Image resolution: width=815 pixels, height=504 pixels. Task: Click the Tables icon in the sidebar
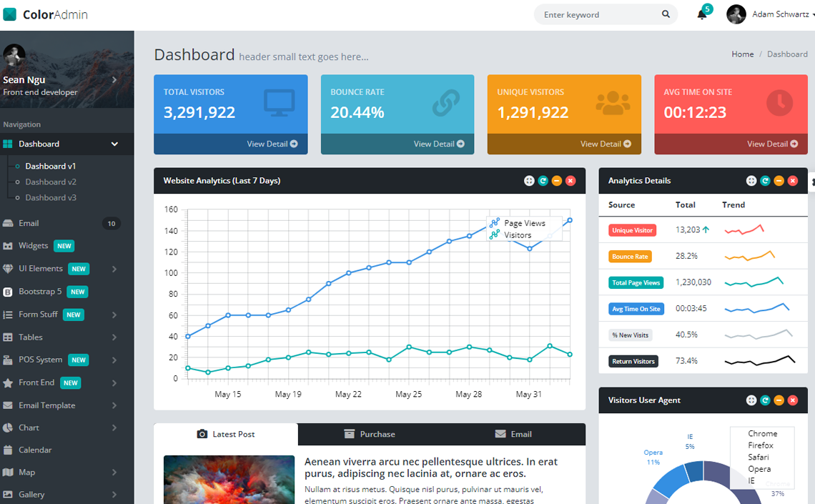coord(8,337)
